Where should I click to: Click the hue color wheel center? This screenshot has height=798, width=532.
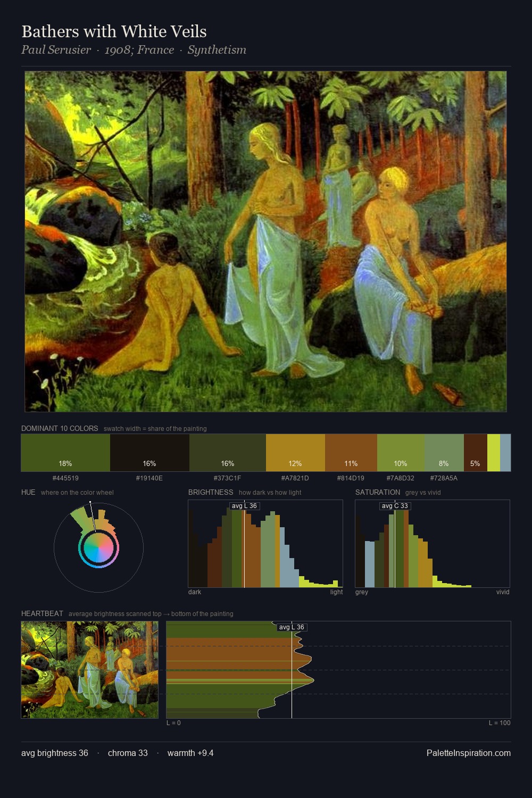tap(98, 548)
